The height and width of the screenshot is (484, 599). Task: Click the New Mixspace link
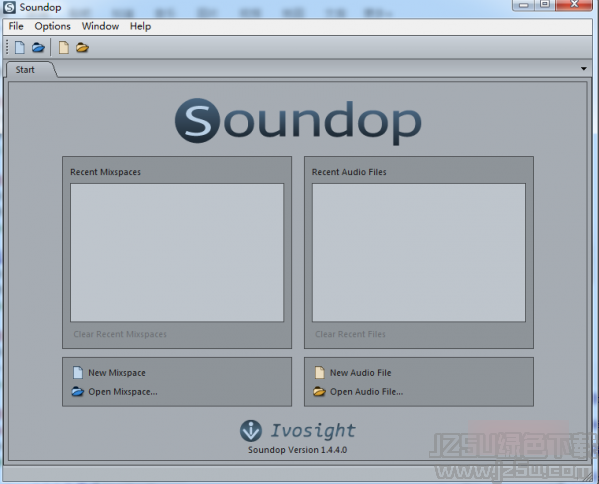(117, 373)
